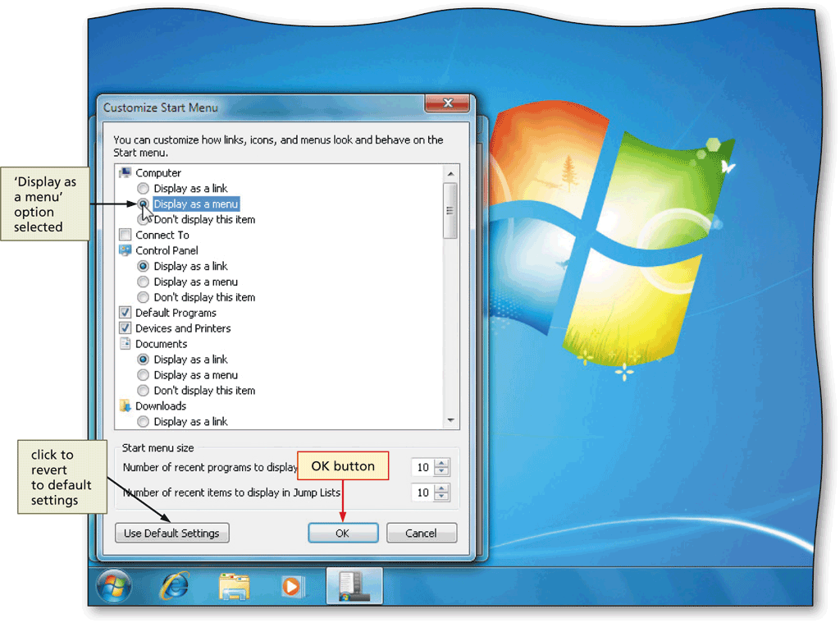Click 'Number of recent items to display in Jump Lists' label
Image resolution: width=840 pixels, height=623 pixels.
pyautogui.click(x=231, y=492)
